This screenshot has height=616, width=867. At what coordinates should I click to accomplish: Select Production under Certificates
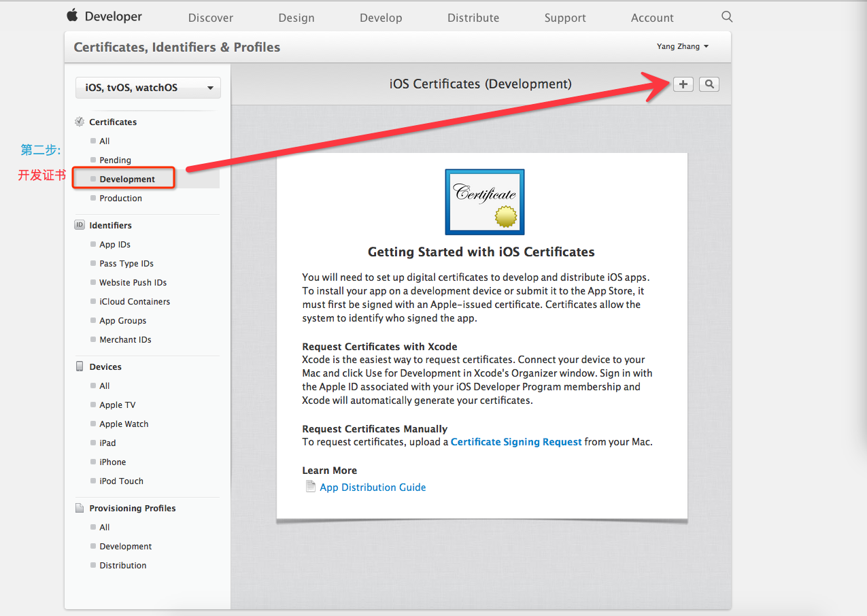click(120, 198)
